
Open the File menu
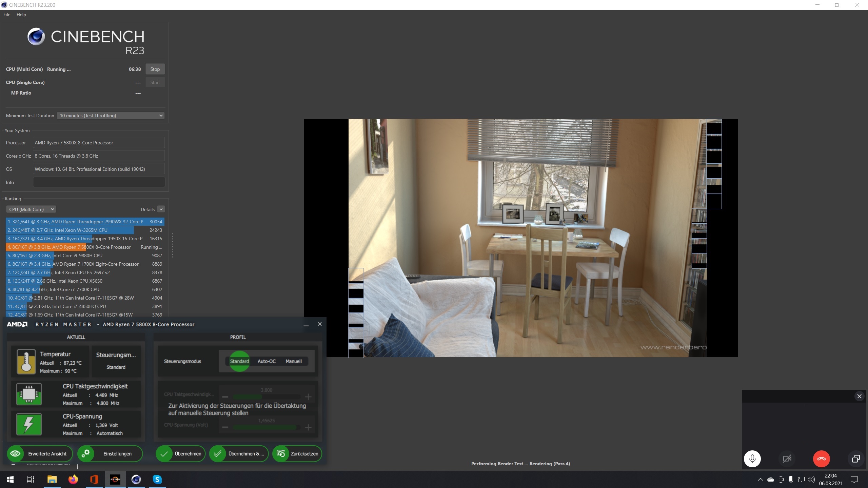[7, 15]
